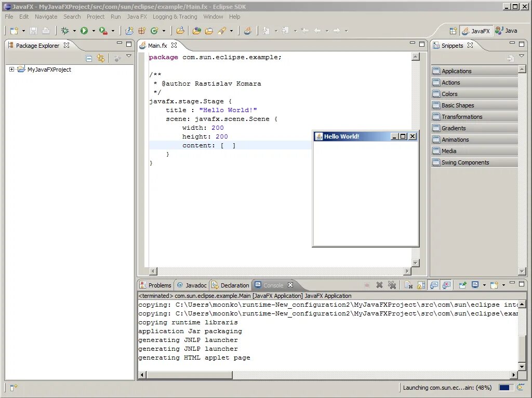Image resolution: width=532 pixels, height=398 pixels.
Task: Click the New Java Project icon
Action: click(129, 31)
